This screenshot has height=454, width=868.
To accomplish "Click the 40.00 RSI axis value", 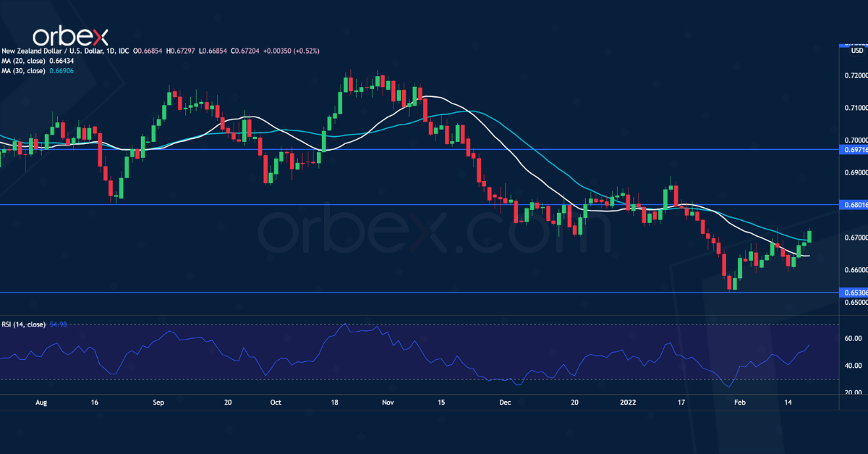I will 853,366.
